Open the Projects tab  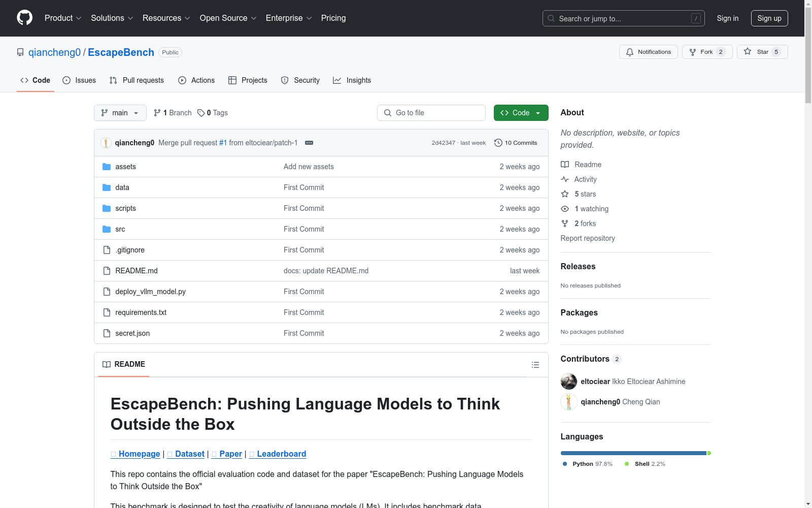[x=248, y=80]
